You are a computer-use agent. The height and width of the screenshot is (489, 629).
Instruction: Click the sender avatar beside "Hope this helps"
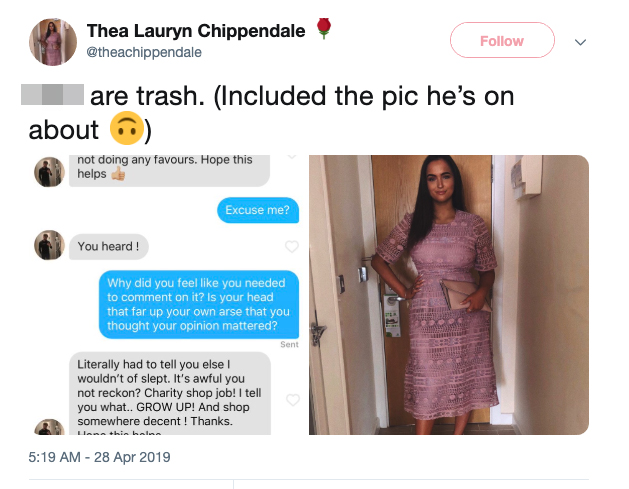pyautogui.click(x=49, y=172)
